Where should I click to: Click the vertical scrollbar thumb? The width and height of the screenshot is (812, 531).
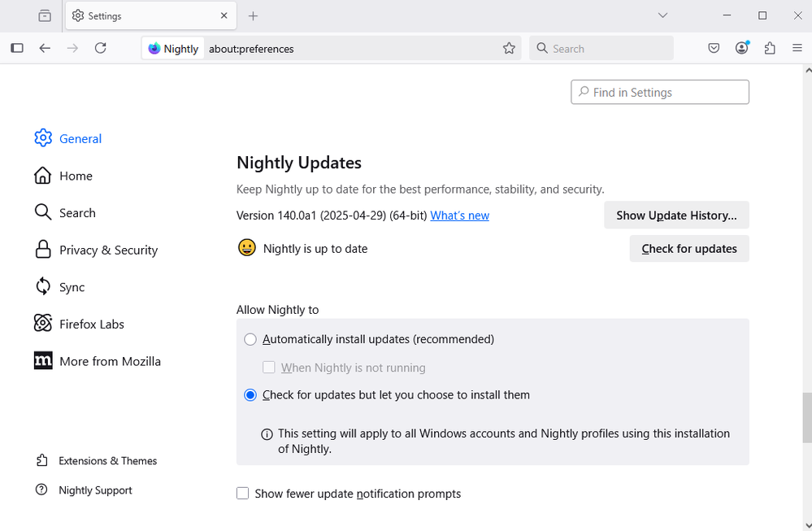[806, 417]
